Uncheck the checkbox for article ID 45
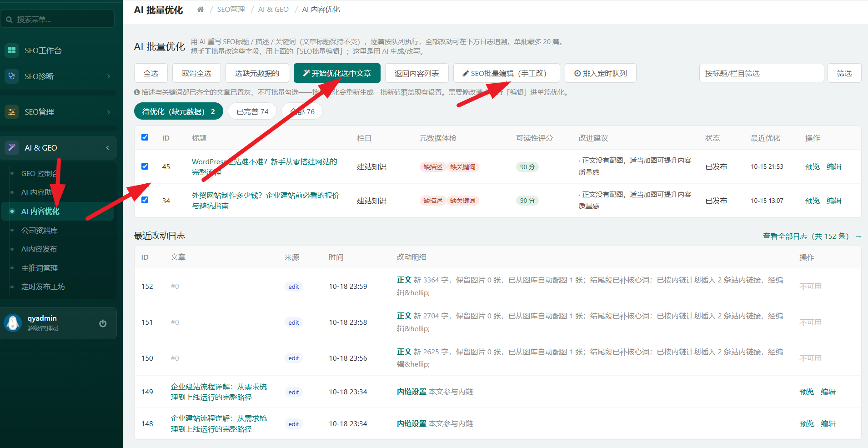The image size is (868, 448). click(145, 166)
